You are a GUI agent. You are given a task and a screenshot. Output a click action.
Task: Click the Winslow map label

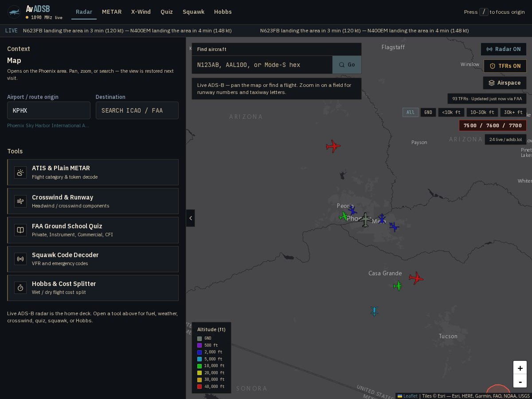pos(470,64)
